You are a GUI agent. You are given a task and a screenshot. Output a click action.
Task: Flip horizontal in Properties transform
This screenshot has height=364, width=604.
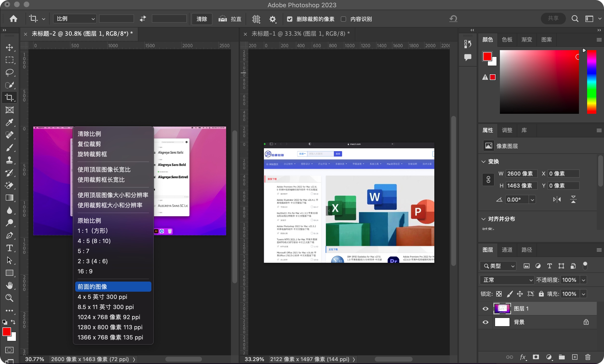pos(557,199)
